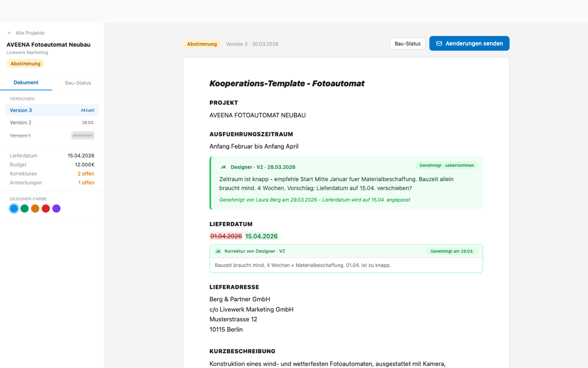
Task: Click the Designer · V2 · 28.03.2026 comment header
Action: [263, 167]
